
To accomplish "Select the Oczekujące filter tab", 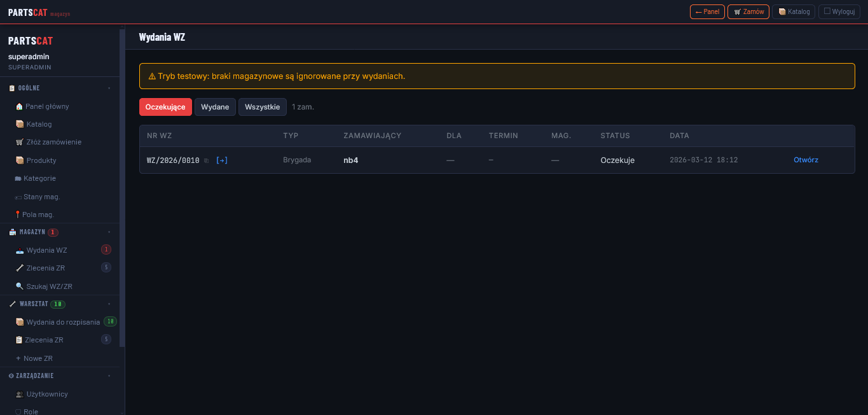I will tap(165, 107).
